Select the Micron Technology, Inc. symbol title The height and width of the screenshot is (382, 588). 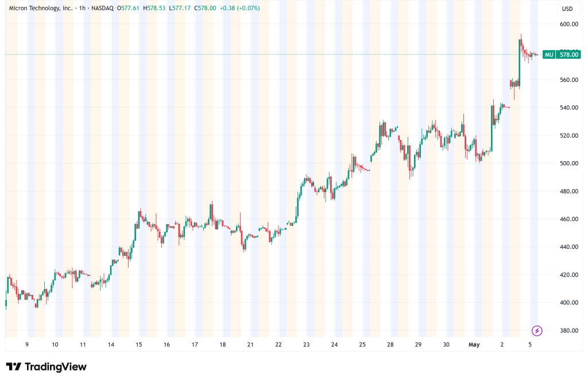tap(41, 8)
